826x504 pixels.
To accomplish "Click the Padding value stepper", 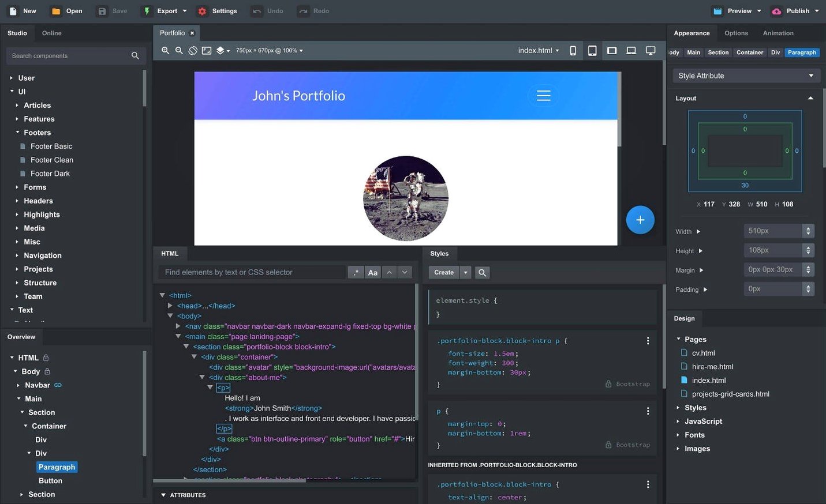I will pyautogui.click(x=808, y=289).
